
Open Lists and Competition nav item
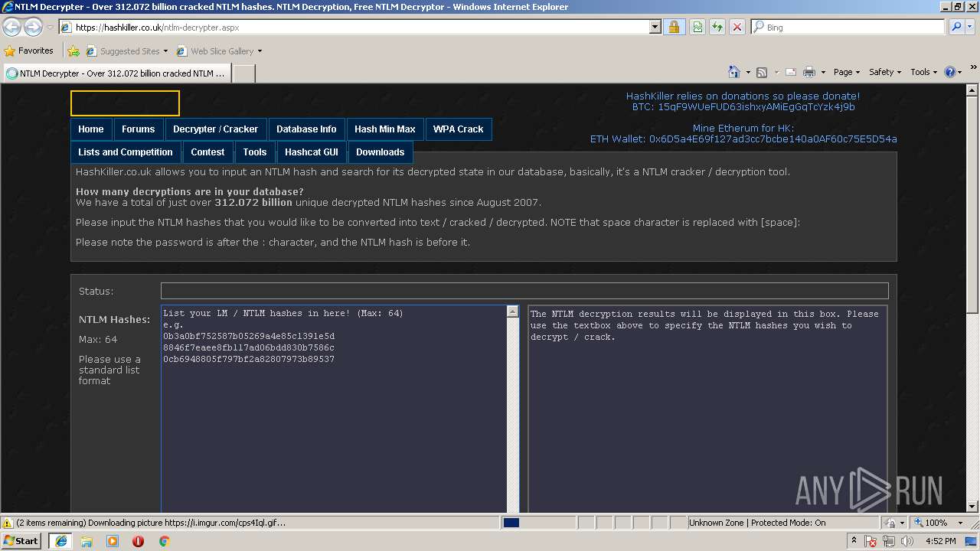pos(126,152)
